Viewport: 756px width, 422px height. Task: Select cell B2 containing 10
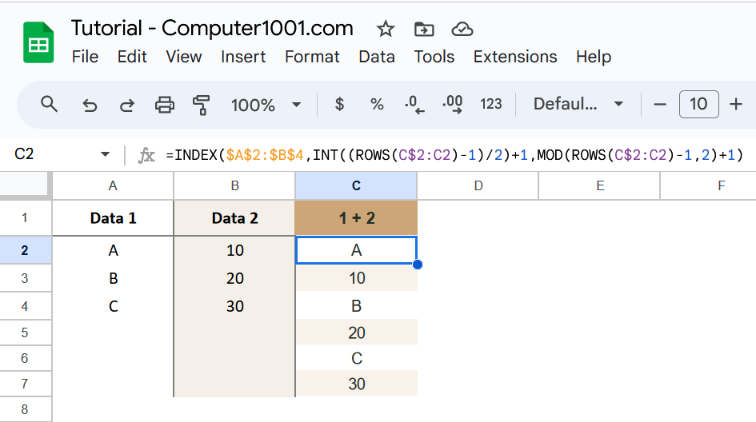click(234, 250)
